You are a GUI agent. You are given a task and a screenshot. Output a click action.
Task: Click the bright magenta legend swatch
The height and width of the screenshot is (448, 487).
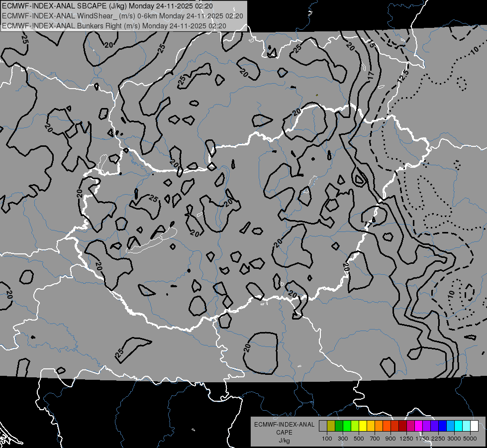tap(419, 426)
